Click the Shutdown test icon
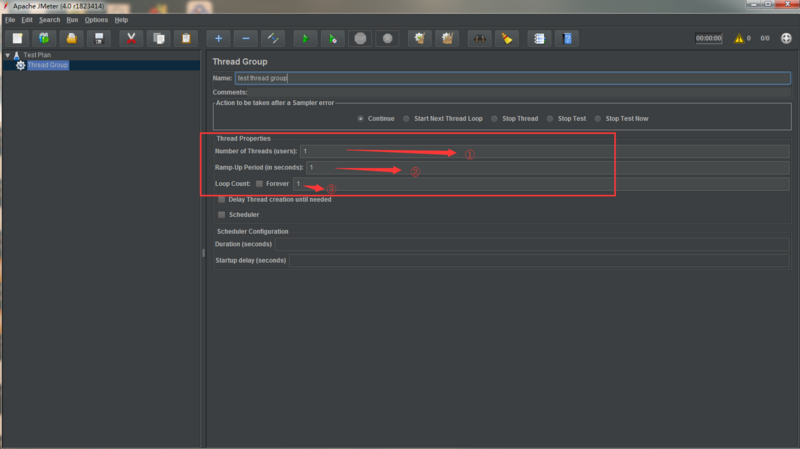800x449 pixels. pyautogui.click(x=388, y=38)
